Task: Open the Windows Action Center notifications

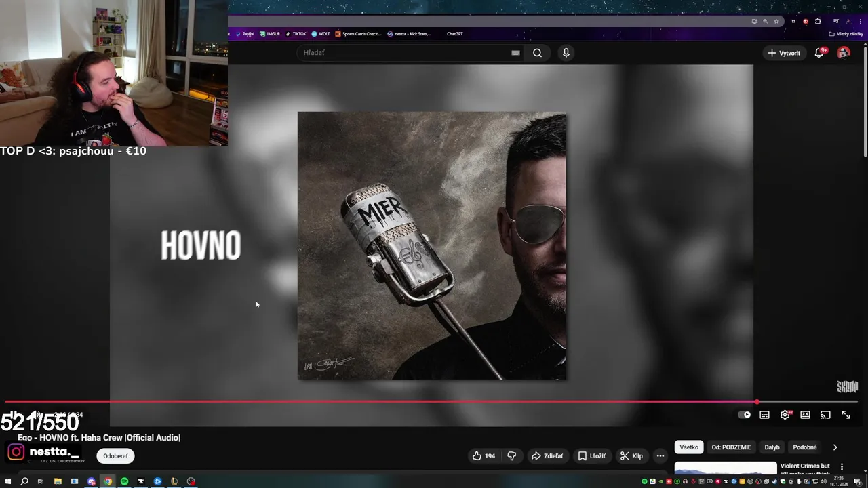Action: (857, 481)
